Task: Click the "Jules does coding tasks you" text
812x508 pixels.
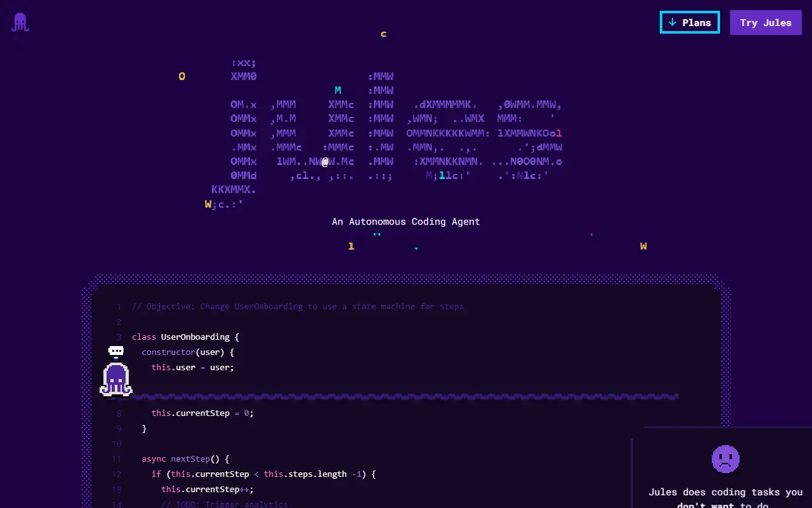Action: [x=725, y=492]
